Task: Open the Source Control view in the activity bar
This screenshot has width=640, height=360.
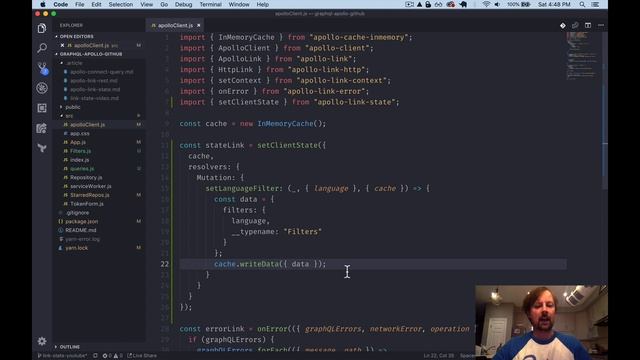Action: [42, 68]
